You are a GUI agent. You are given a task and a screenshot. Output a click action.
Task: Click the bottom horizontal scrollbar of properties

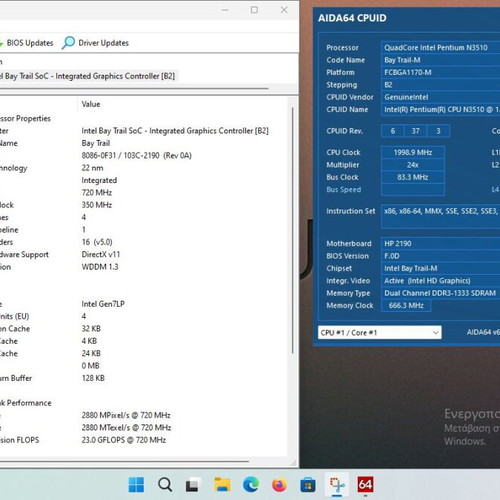(124, 462)
